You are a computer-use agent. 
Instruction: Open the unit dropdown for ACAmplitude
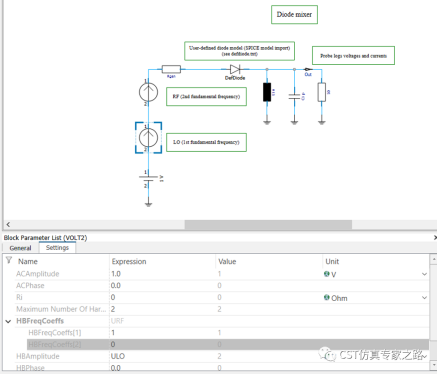click(424, 274)
